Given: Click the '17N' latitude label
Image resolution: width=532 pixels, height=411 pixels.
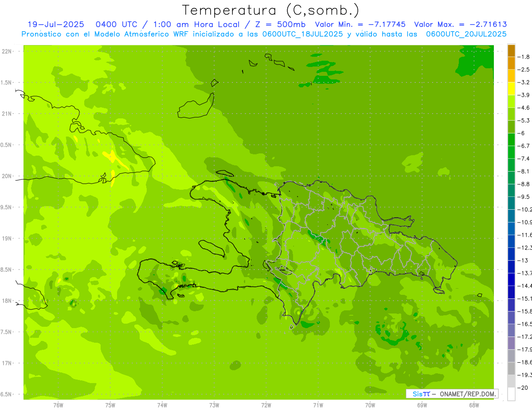Looking at the screenshot, I should (7, 364).
